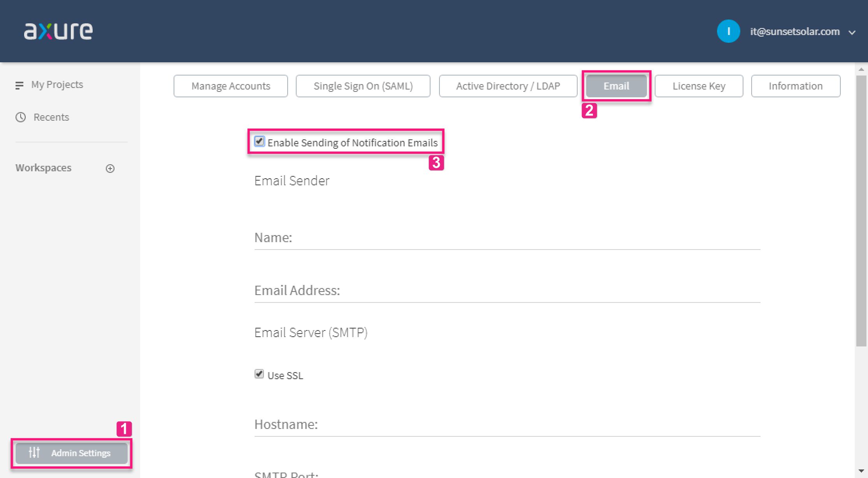Image resolution: width=868 pixels, height=478 pixels.
Task: Uncheck the Use SSL checkbox
Action: click(x=259, y=374)
